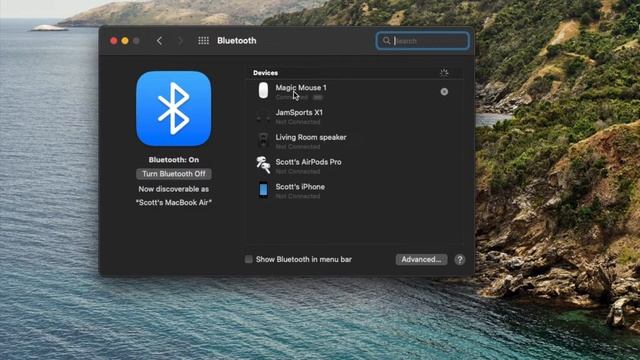Focus the Search field
640x360 pixels.
[422, 41]
